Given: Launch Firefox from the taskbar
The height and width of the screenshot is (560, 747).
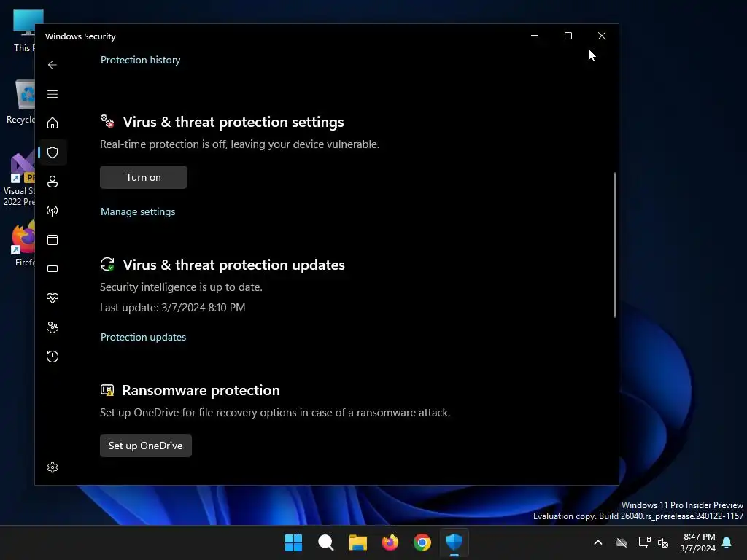Looking at the screenshot, I should click(390, 542).
